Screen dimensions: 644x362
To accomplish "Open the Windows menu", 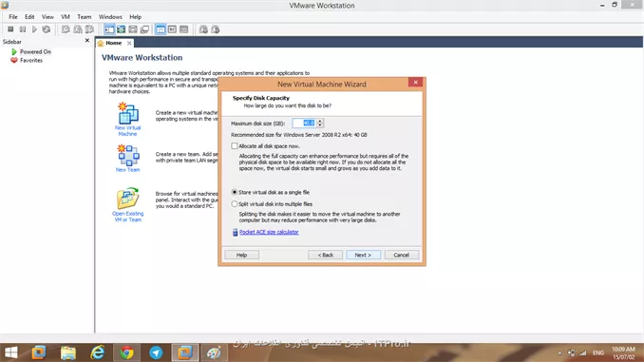I will pos(110,17).
